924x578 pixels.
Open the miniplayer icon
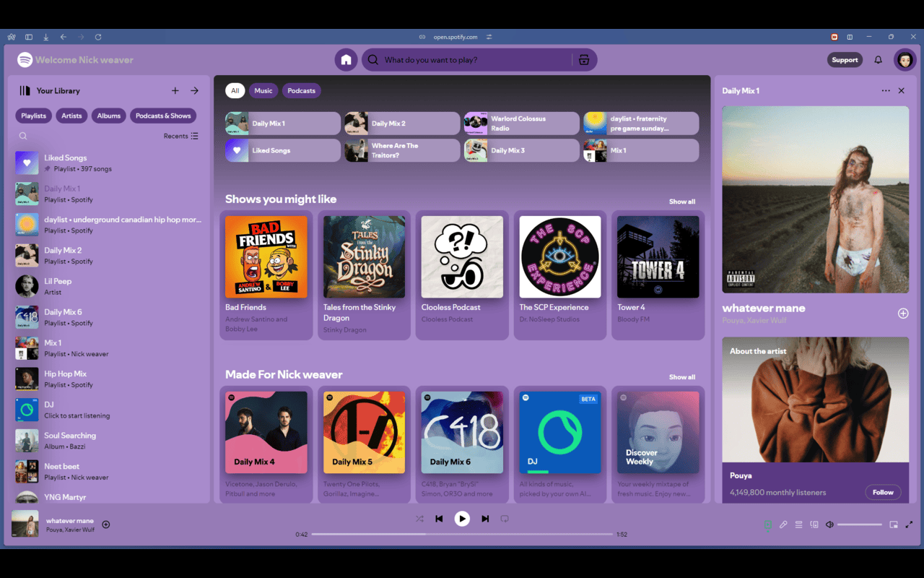[x=894, y=525]
